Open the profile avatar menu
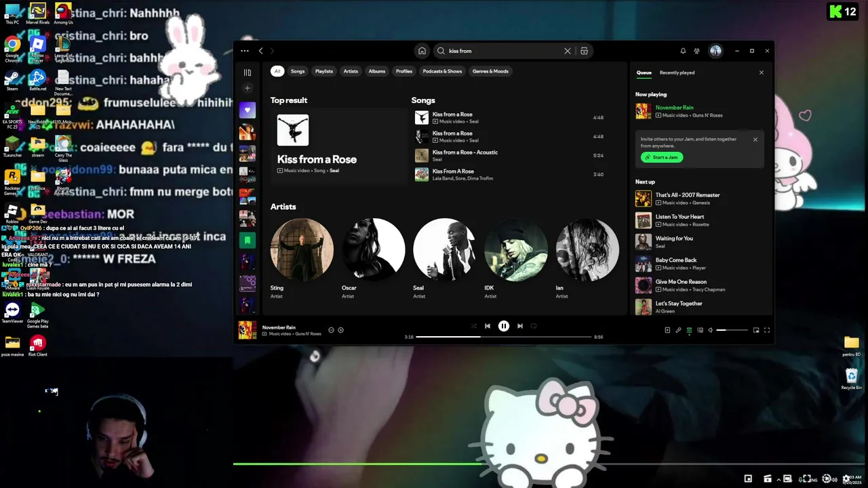 (715, 51)
